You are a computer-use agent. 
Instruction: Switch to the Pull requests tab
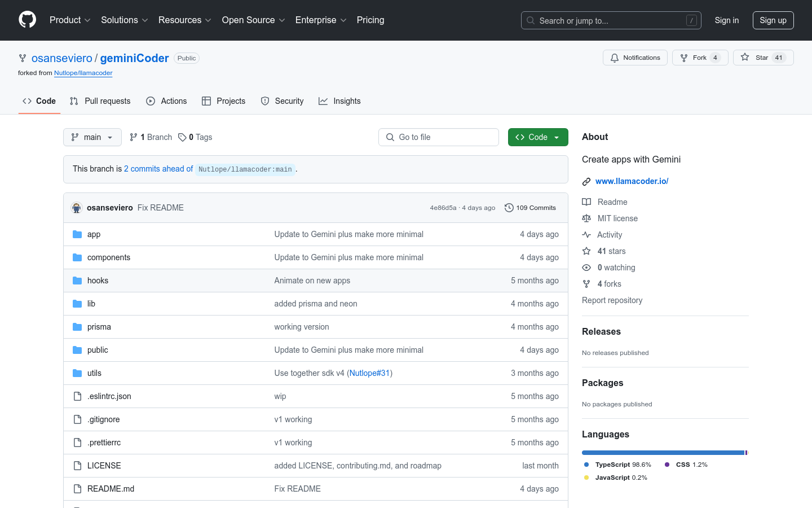tap(100, 101)
